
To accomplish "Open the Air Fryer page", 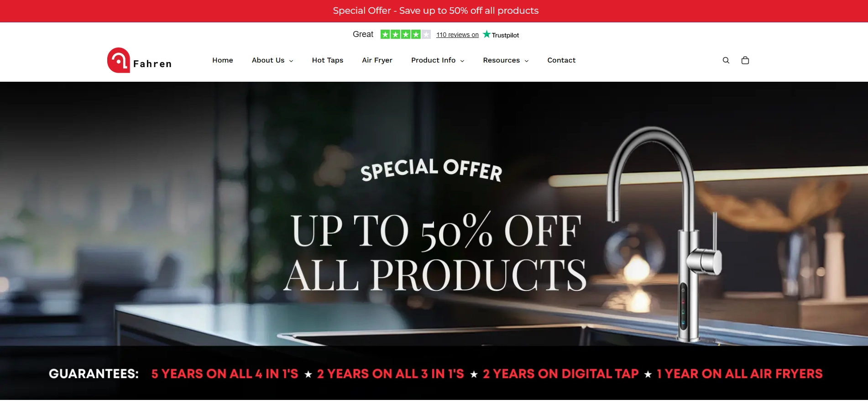I will tap(377, 60).
